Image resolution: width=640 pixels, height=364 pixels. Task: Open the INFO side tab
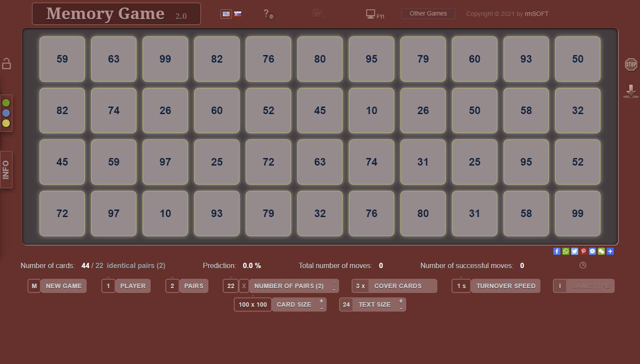coord(6,169)
